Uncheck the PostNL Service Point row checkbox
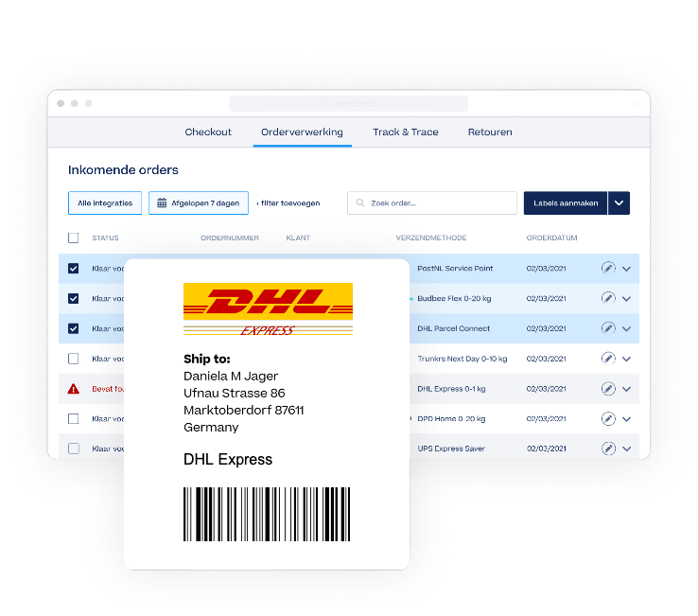The width and height of the screenshot is (698, 616). click(x=74, y=268)
